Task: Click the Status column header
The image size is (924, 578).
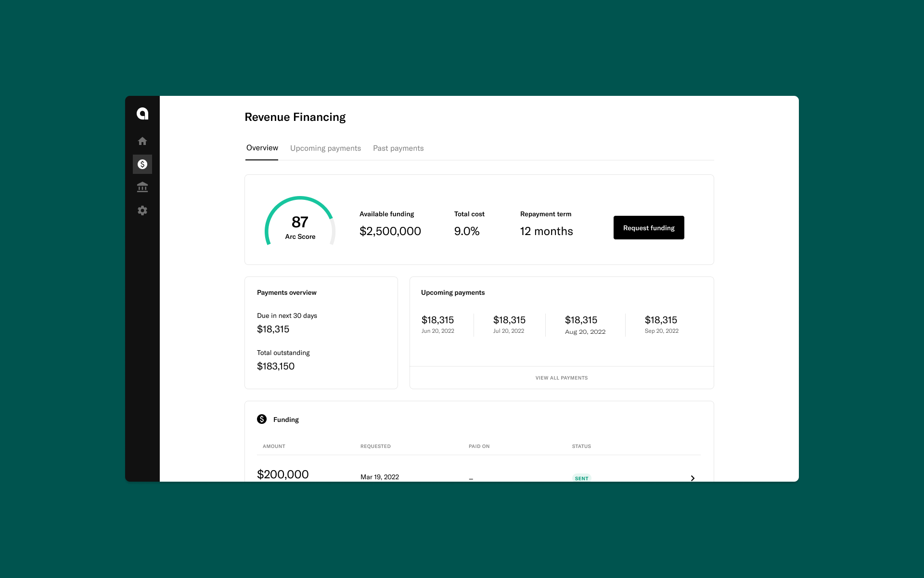Action: click(581, 446)
